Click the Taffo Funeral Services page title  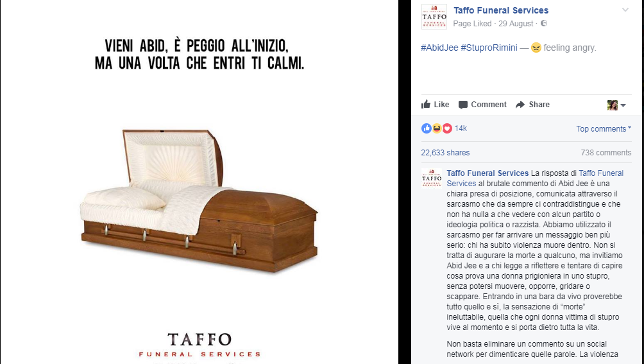[501, 10]
